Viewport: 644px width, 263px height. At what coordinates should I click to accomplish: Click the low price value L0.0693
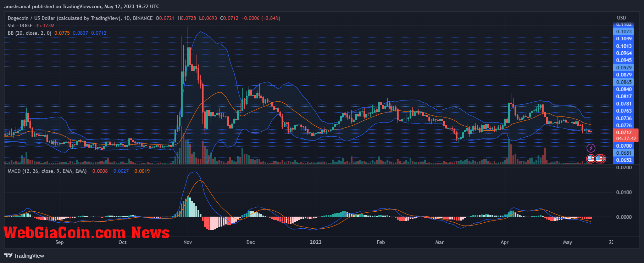coord(208,18)
